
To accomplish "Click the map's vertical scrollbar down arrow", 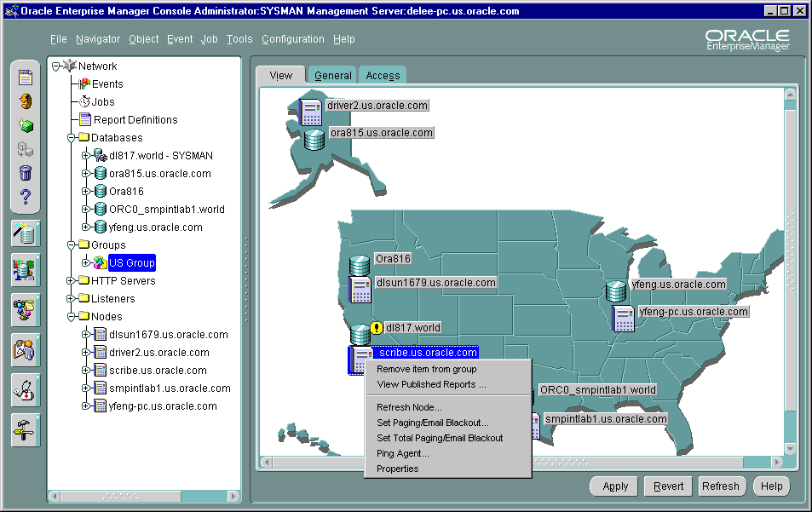I will 790,448.
